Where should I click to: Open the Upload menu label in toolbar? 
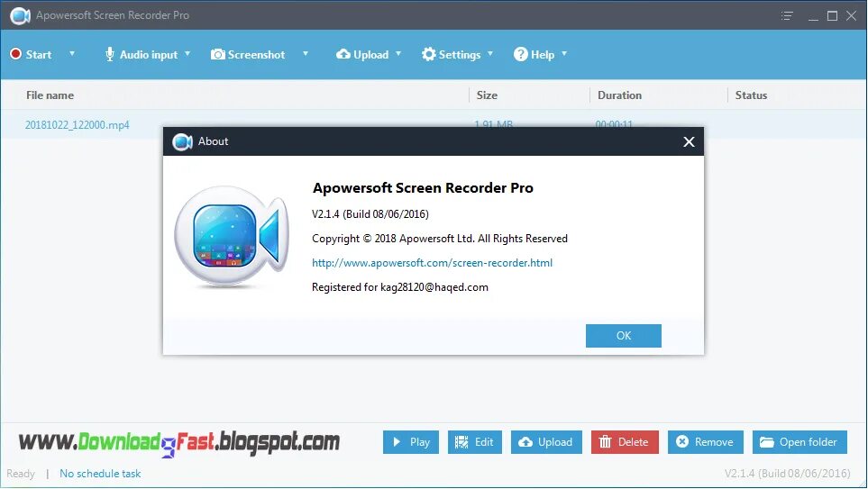pos(370,55)
